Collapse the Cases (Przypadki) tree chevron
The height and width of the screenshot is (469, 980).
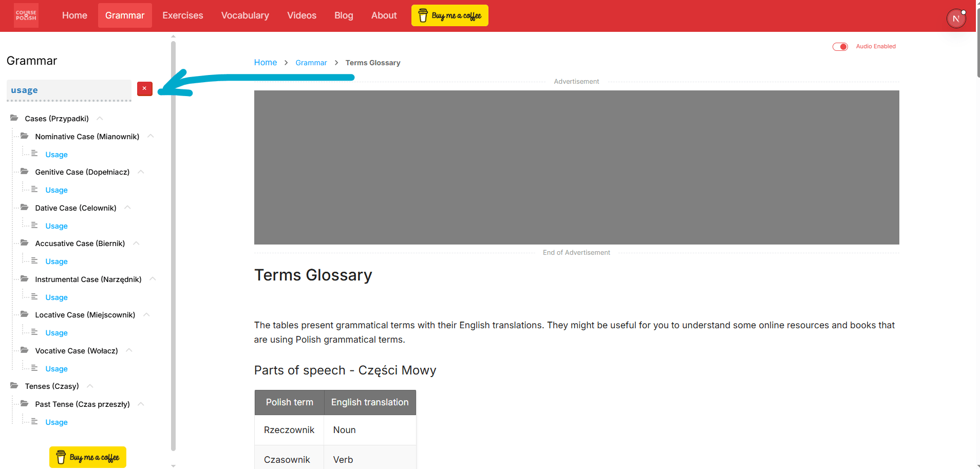[x=100, y=119]
